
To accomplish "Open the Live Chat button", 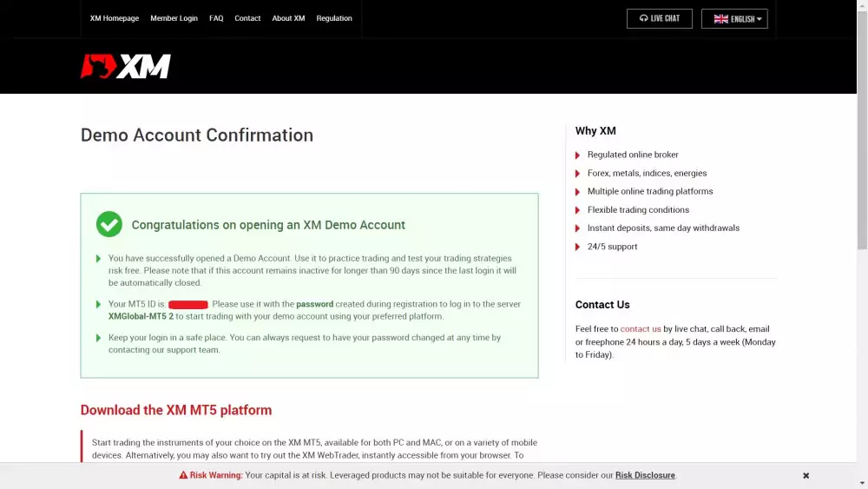I will [660, 19].
